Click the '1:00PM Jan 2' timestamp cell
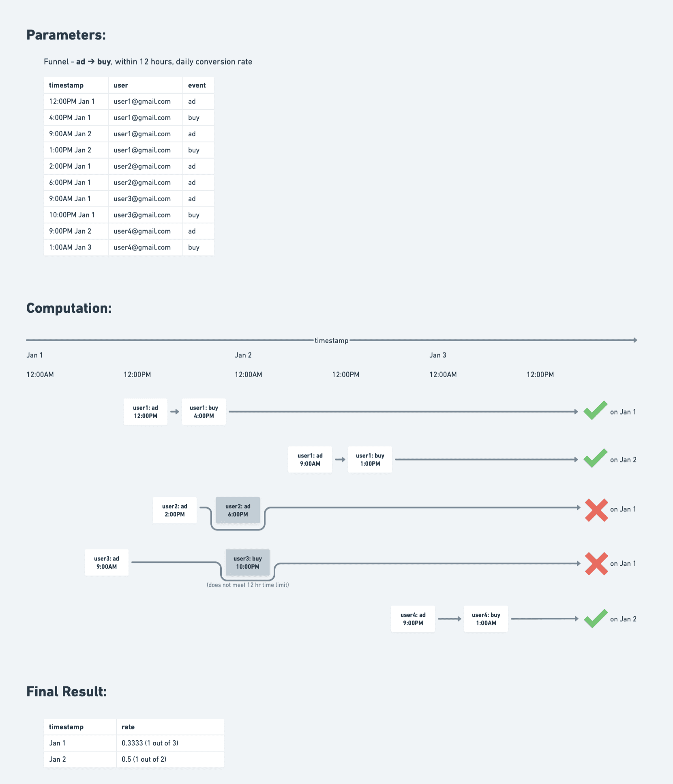Screen dimensions: 673x784 [x=76, y=150]
